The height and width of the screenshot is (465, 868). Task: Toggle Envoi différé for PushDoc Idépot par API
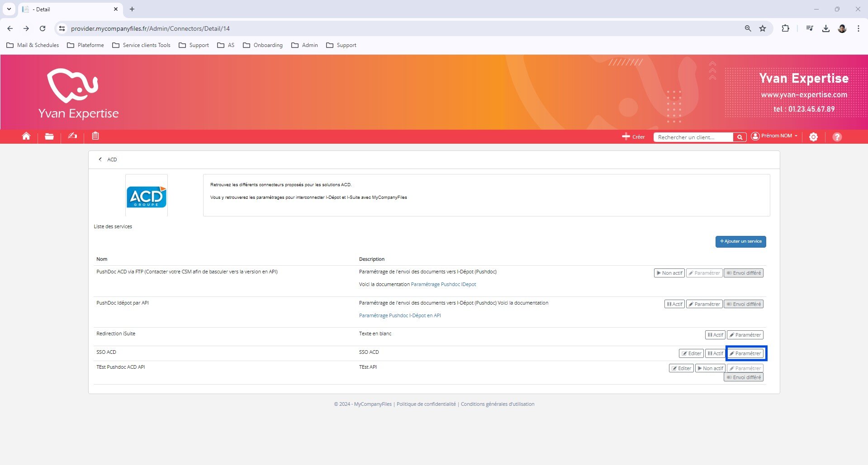coord(743,304)
